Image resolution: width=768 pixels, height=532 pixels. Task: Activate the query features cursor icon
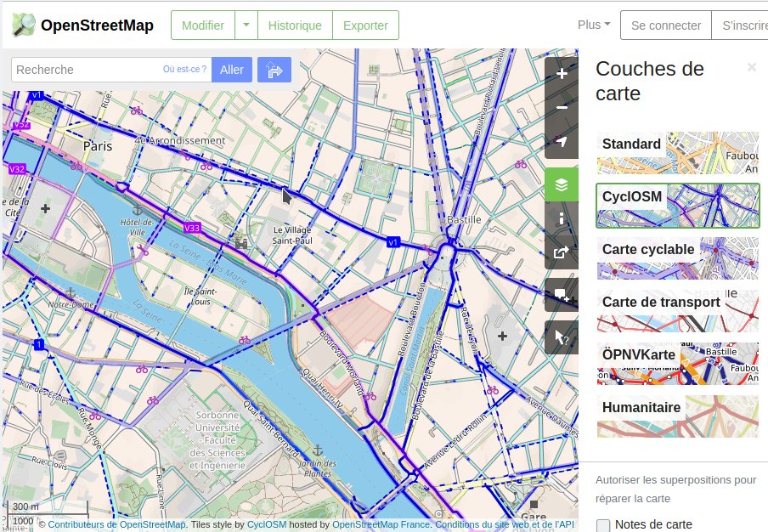pyautogui.click(x=562, y=337)
